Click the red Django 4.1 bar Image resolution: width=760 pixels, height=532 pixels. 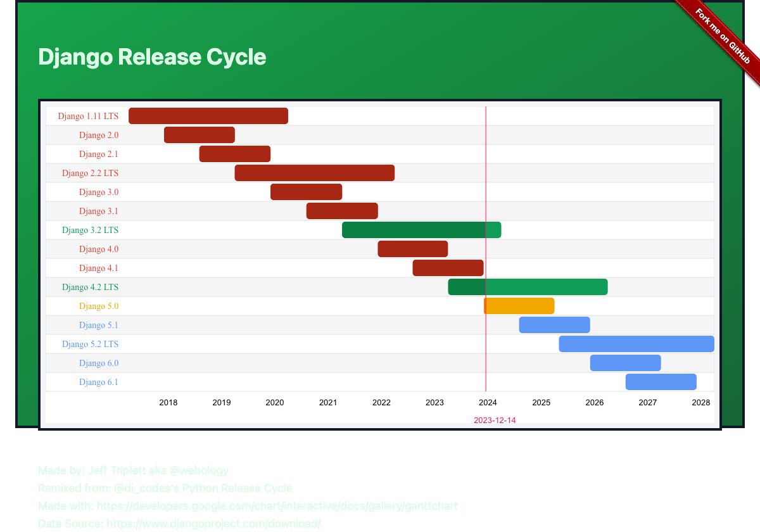pos(448,267)
